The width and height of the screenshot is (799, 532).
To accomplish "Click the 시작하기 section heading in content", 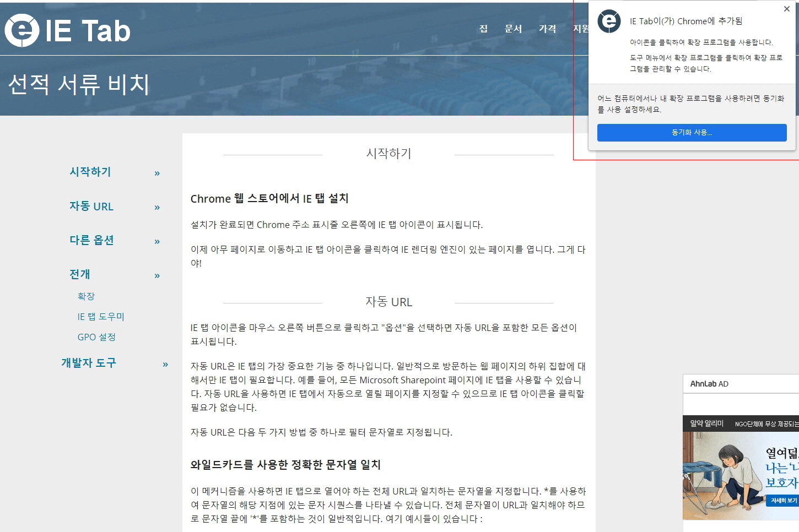I will tap(388, 153).
